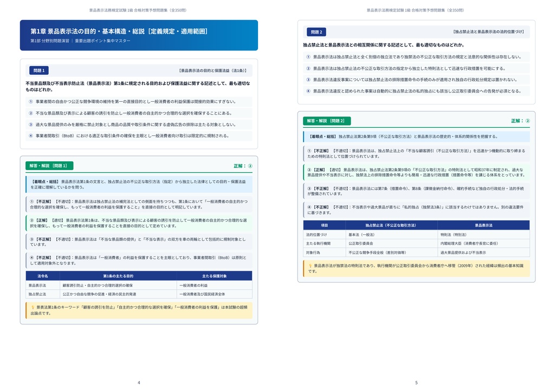Click cell 主たる執行機関
This screenshot has width=555, height=392.
click(324, 244)
